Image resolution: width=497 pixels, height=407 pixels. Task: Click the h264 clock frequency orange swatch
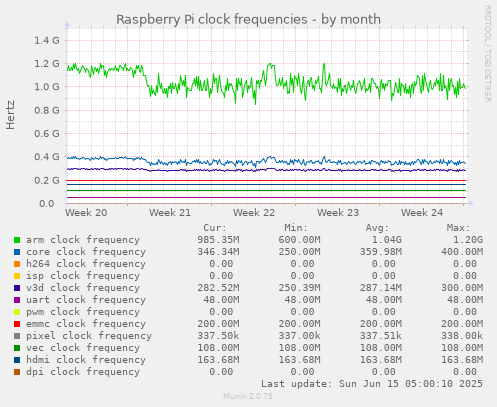17,264
